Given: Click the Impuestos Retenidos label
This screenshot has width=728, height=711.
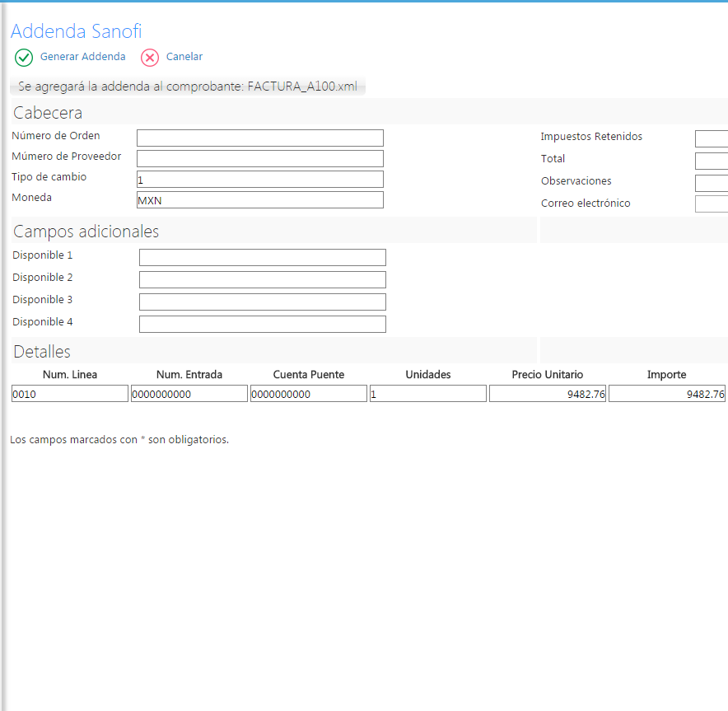Looking at the screenshot, I should click(x=591, y=137).
